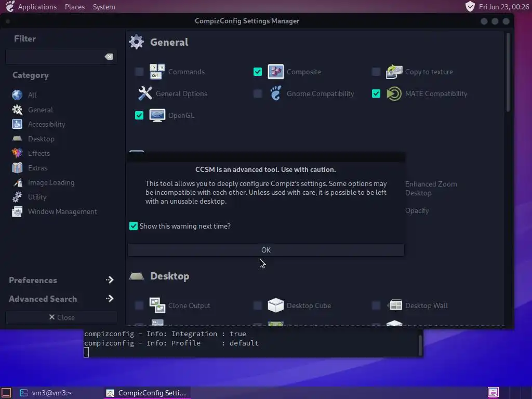The image size is (532, 399).
Task: Click the MATE logo in top panel
Action: coord(10,6)
